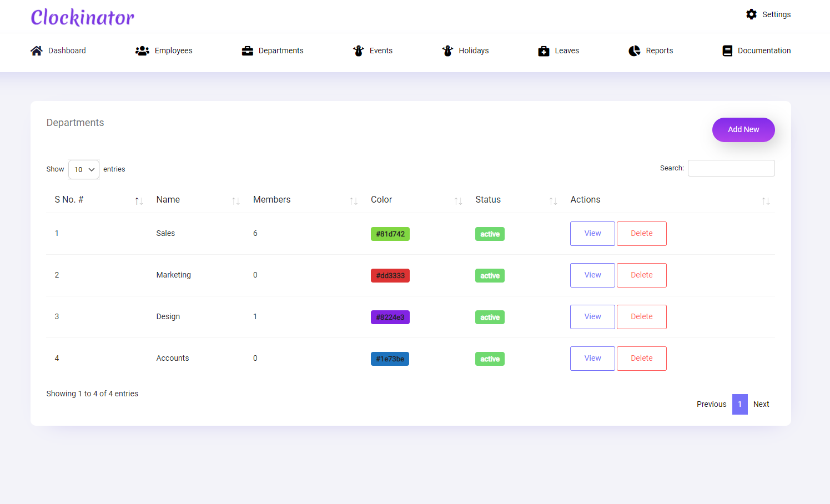Click the blue #1e73be color badge
The width and height of the screenshot is (830, 504).
[390, 359]
